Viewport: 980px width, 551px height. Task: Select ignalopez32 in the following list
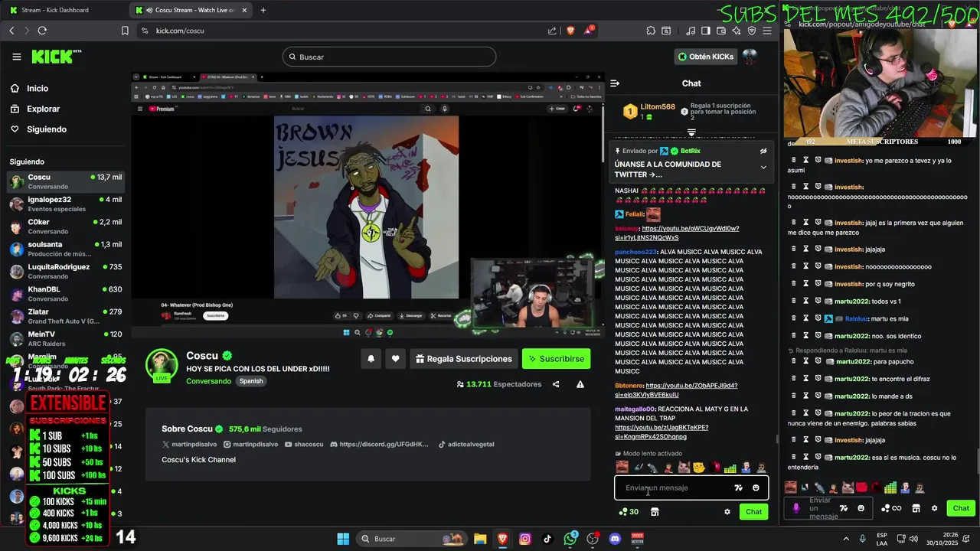[x=65, y=204]
